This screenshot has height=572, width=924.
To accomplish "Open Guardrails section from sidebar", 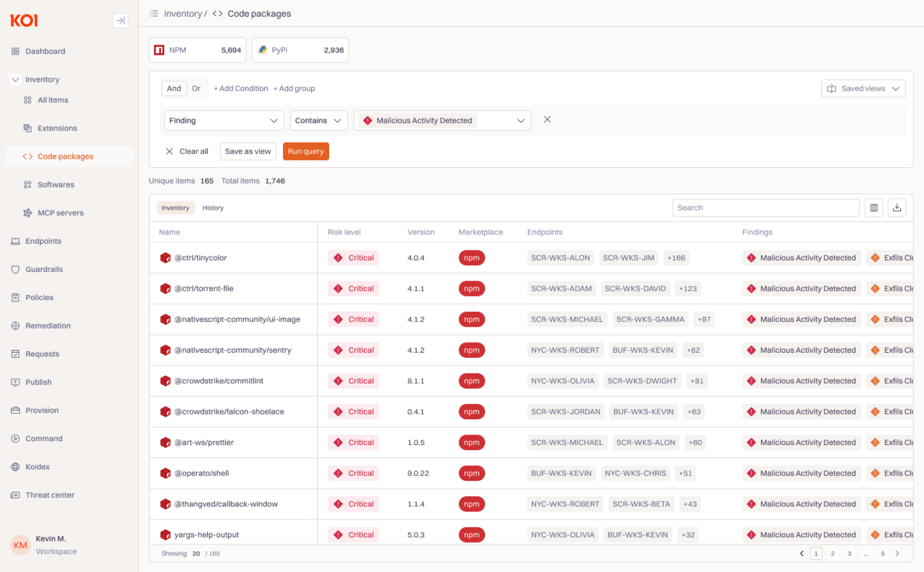I will pyautogui.click(x=44, y=270).
